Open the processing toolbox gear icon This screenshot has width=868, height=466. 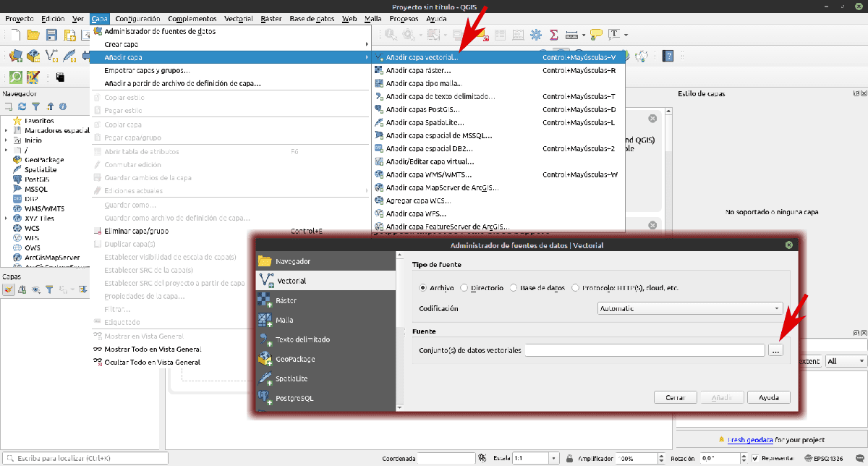[x=536, y=35]
